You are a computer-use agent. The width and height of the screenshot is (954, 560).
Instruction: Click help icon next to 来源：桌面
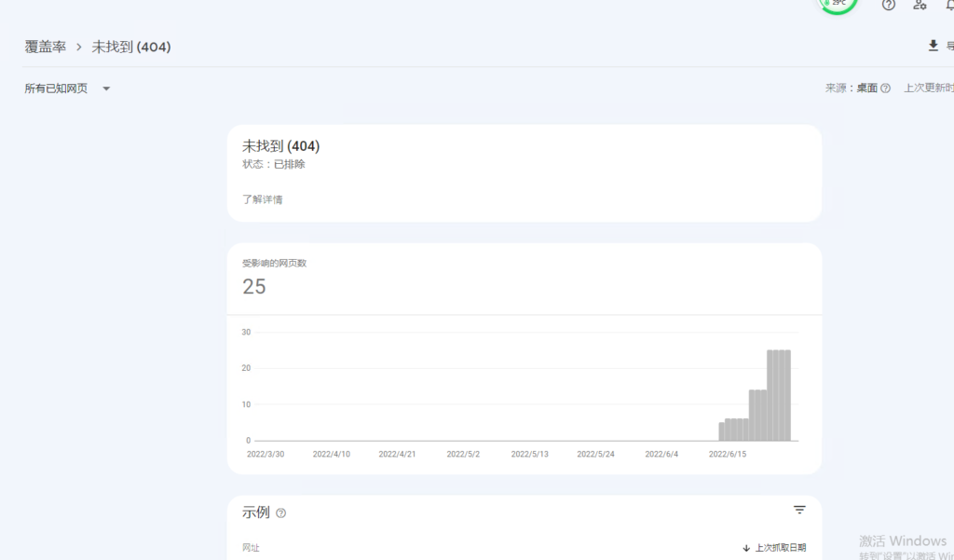[x=885, y=89]
